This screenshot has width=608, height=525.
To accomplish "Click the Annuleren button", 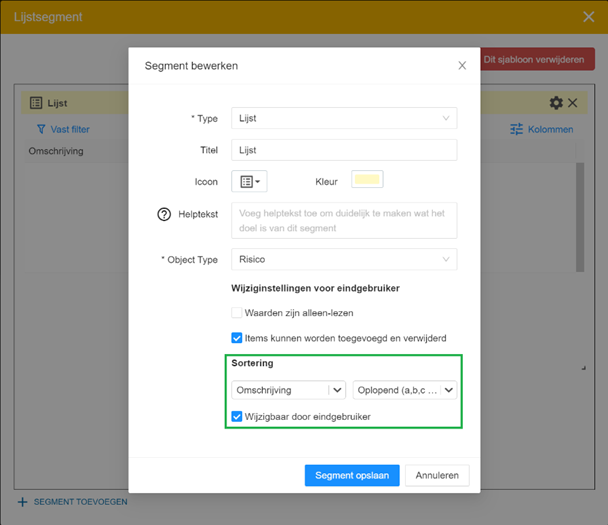I will pos(437,475).
